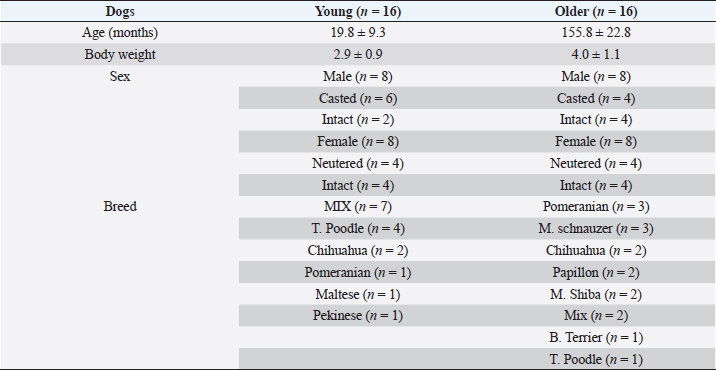Click the Papillon (n = 2) cell
The image size is (716, 370).
[x=596, y=272]
